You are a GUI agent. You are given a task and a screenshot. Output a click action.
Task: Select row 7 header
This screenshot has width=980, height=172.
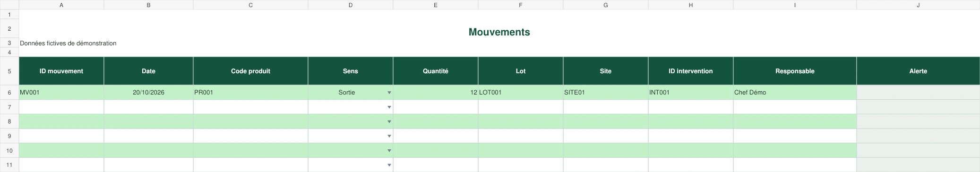(x=9, y=107)
